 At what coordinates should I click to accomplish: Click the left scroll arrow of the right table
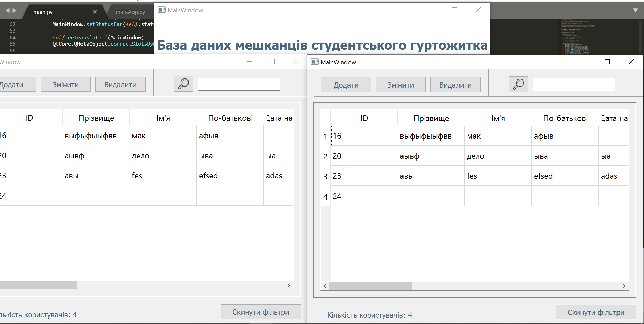325,286
